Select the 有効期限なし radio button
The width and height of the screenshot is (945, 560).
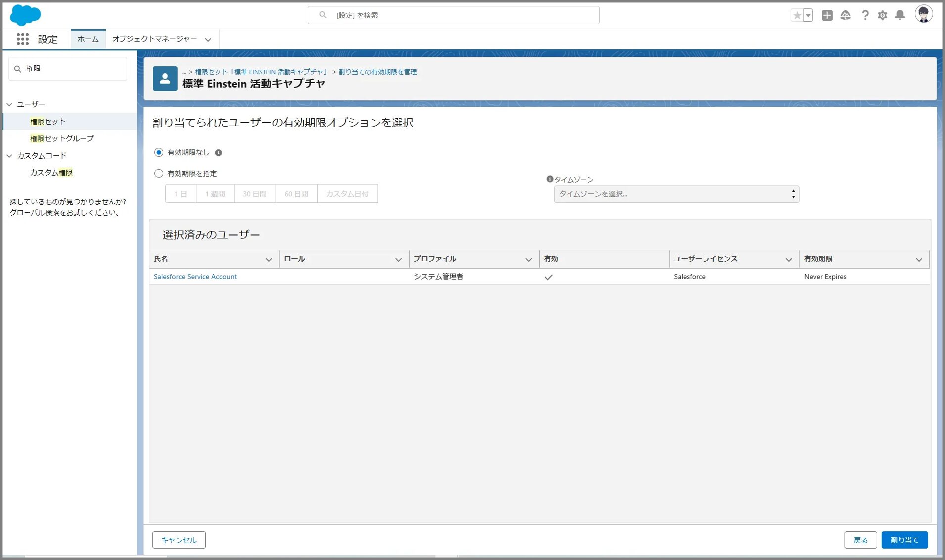(159, 152)
